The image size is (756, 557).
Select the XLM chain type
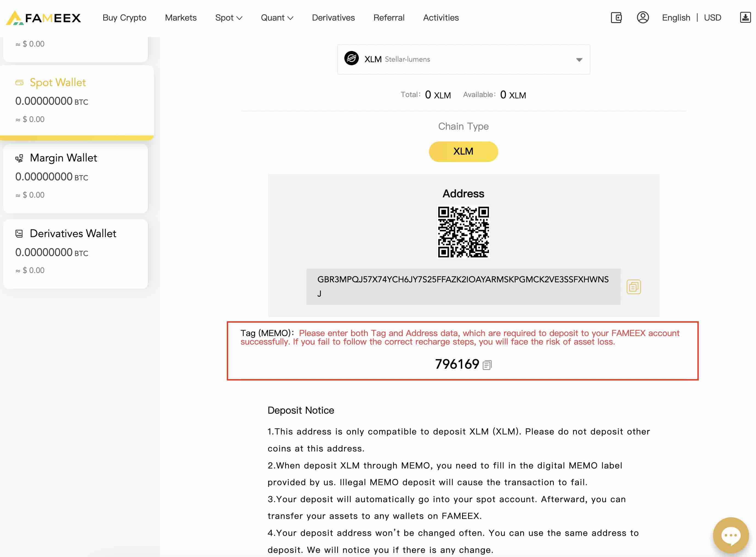pyautogui.click(x=463, y=151)
